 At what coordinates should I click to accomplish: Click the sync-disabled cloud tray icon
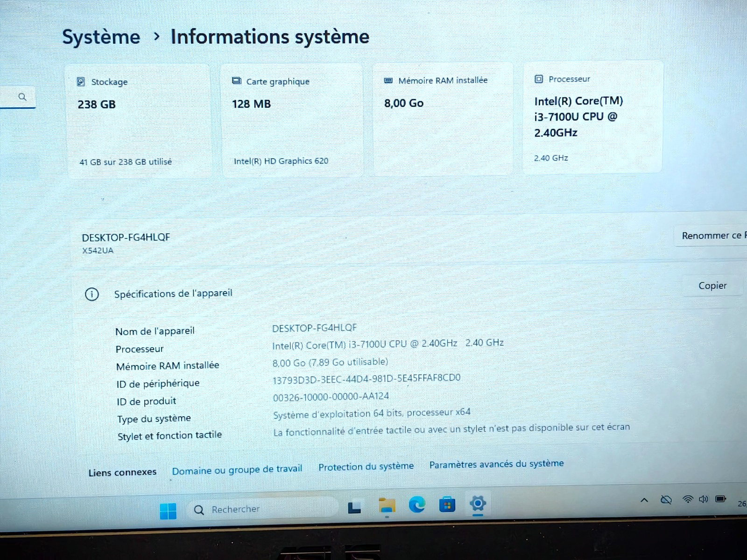click(666, 500)
